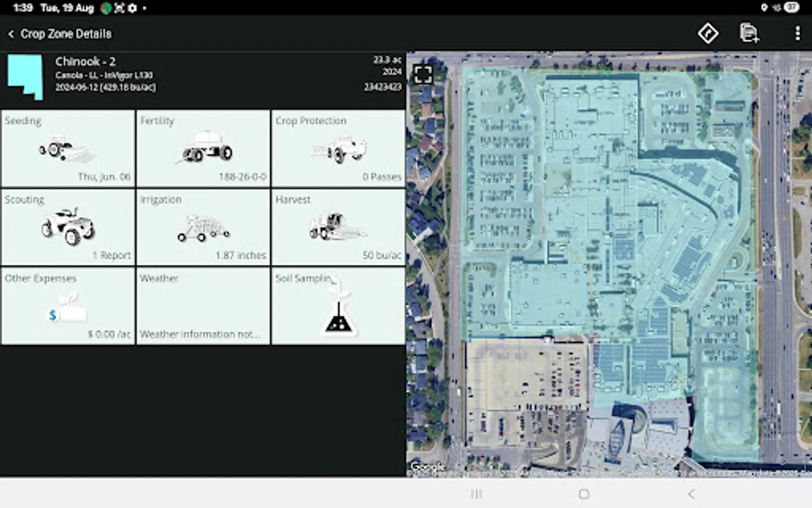Select the Scouting ATV icon
The image size is (812, 508).
[68, 229]
